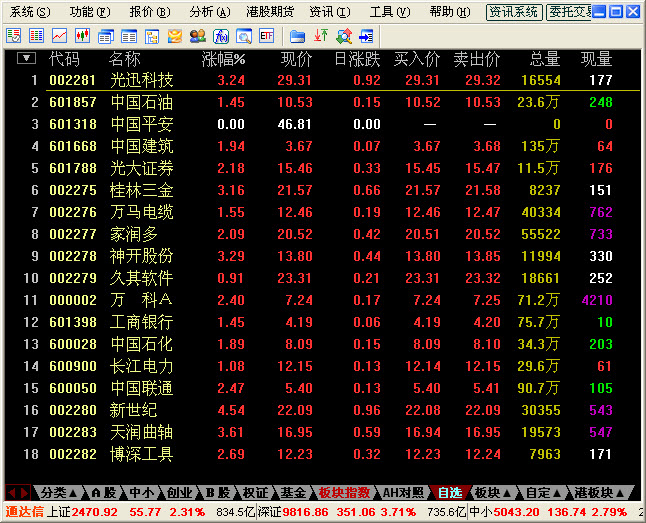The height and width of the screenshot is (523, 646).
Task: Click the stacked windows toolbar icon
Action: pos(106,36)
